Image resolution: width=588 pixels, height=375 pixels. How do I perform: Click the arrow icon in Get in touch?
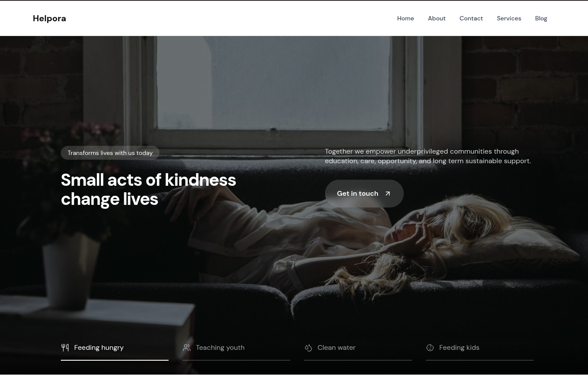click(387, 194)
